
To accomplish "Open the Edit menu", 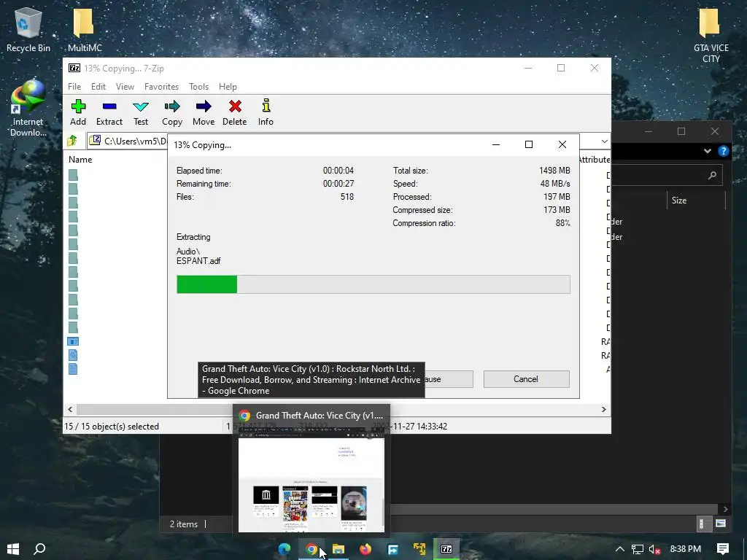I will [x=98, y=87].
